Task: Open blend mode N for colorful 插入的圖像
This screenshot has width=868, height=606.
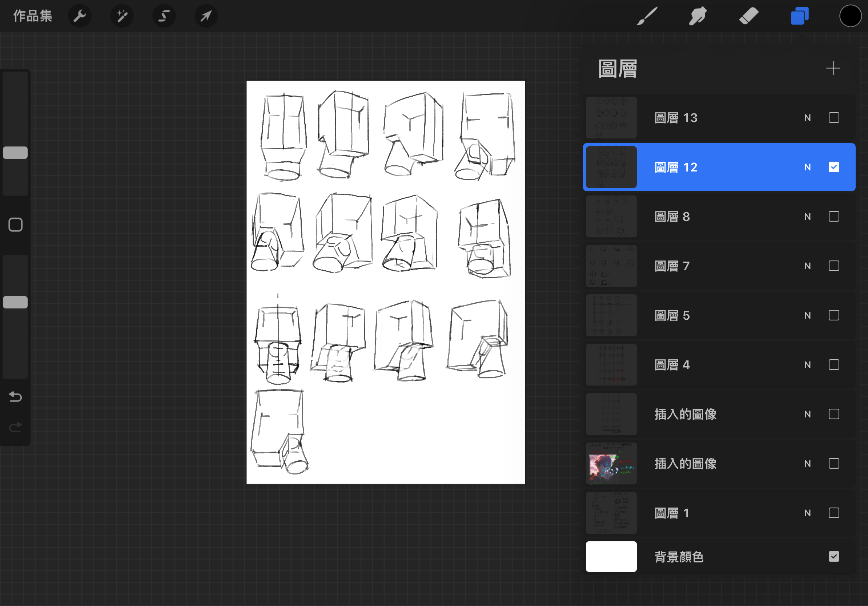Action: [x=808, y=464]
